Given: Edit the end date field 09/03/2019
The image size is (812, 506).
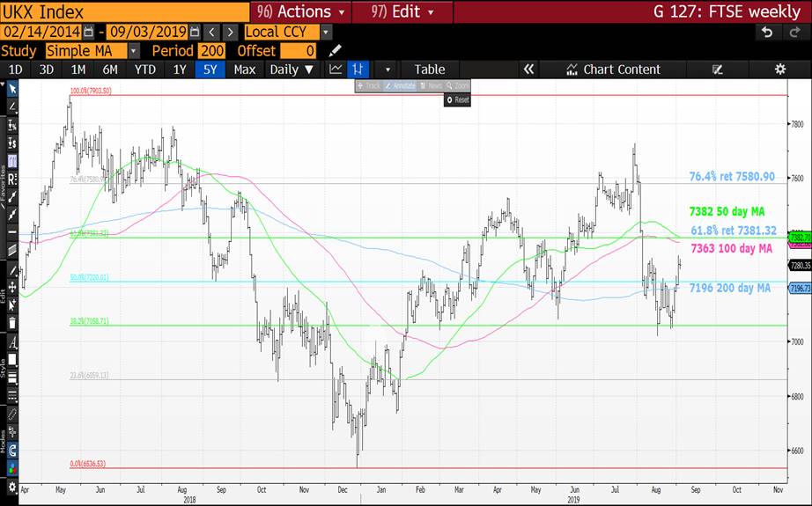Looking at the screenshot, I should (148, 32).
